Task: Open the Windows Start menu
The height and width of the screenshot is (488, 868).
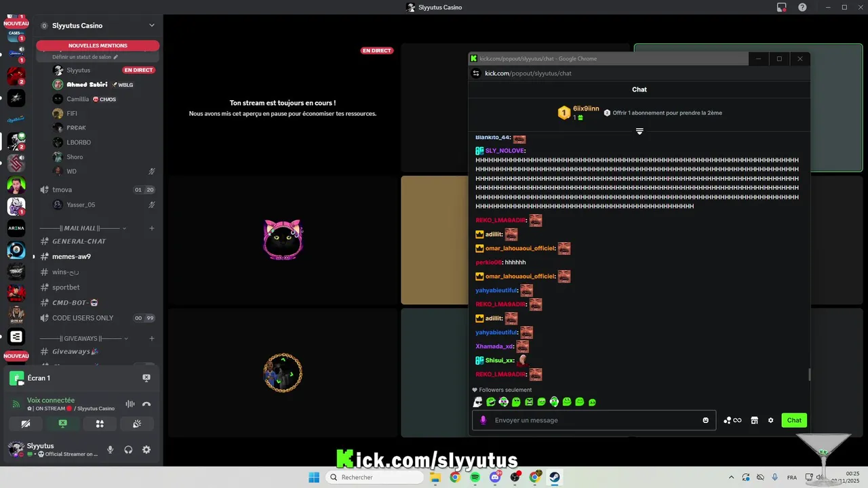Action: (314, 477)
